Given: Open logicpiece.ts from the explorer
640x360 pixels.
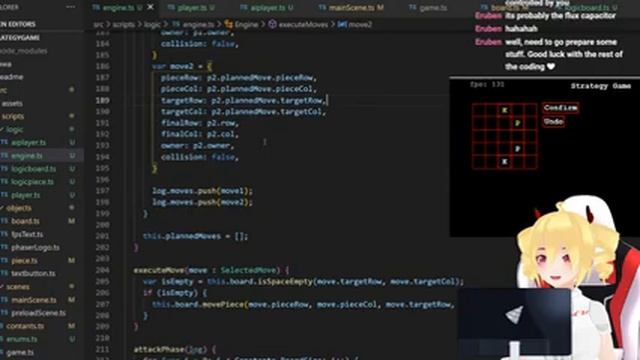Looking at the screenshot, I should coord(32,182).
